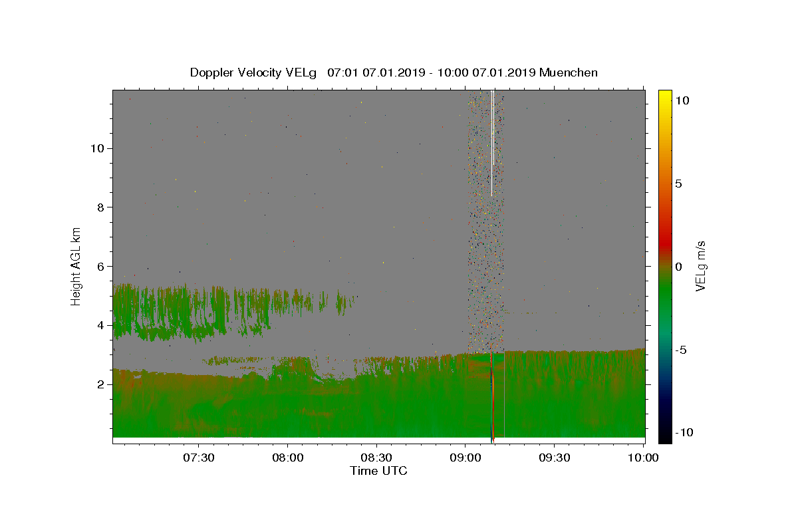Click the plot title 'Doppler Velocity VELg'

pos(253,72)
